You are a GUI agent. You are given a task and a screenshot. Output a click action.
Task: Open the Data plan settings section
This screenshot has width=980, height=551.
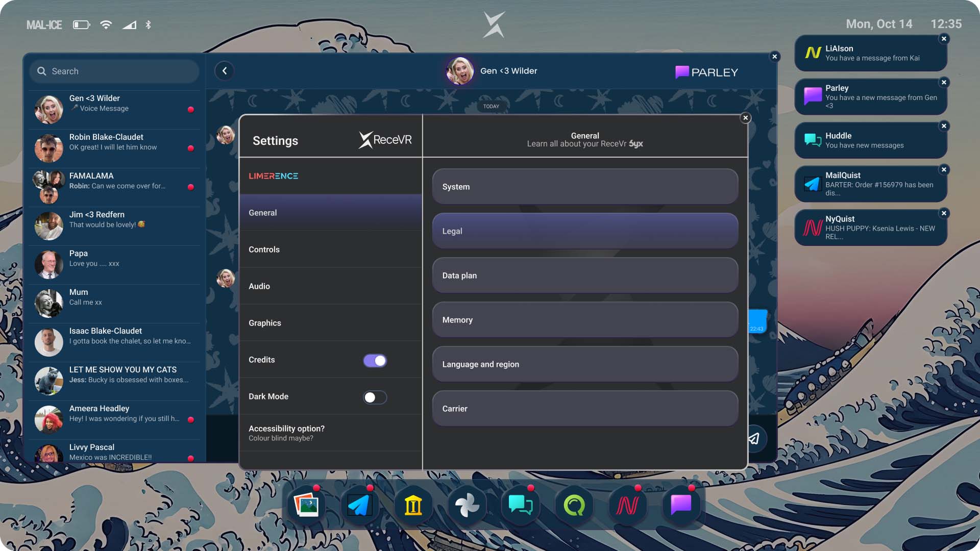[x=585, y=275]
